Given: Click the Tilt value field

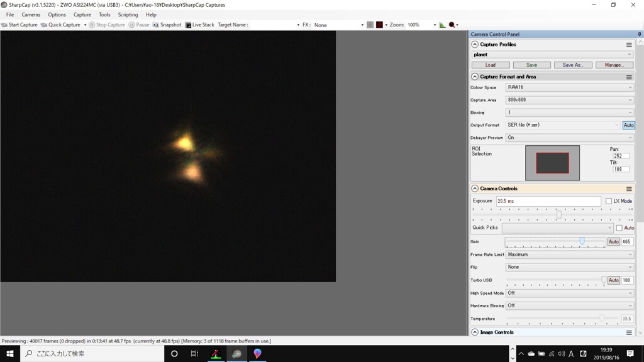Looking at the screenshot, I should 621,169.
